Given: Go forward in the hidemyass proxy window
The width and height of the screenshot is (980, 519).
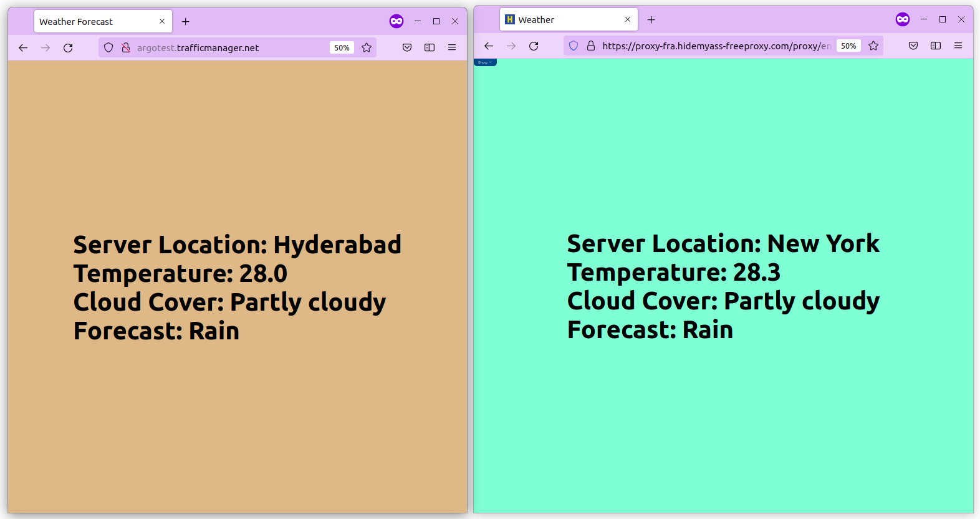Looking at the screenshot, I should [511, 46].
